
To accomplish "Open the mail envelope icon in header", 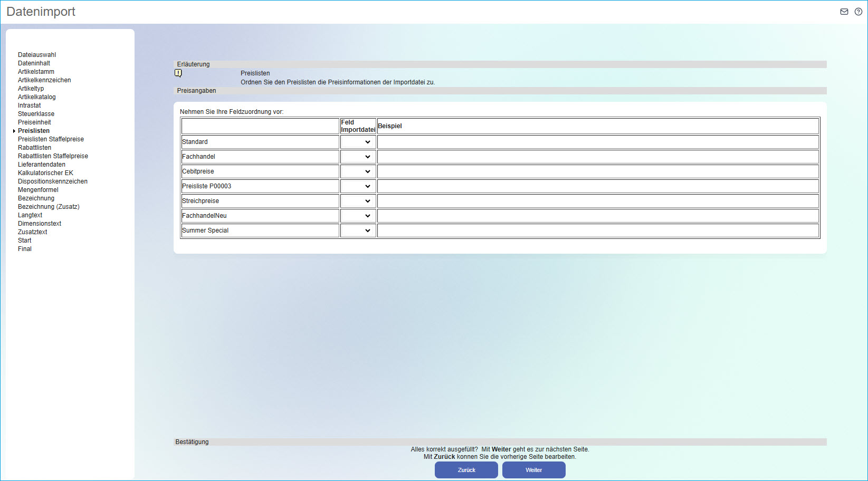I will pyautogui.click(x=844, y=12).
